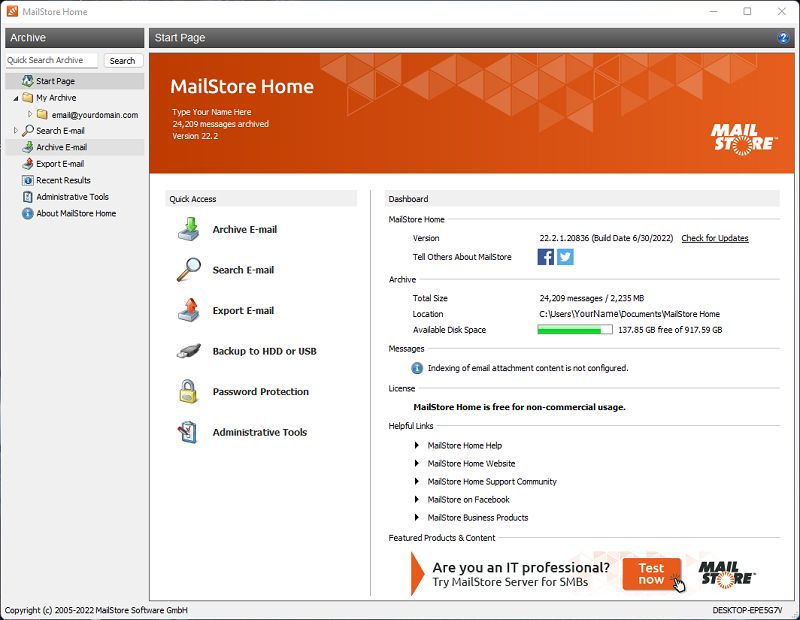Click the arrow beside MailStore Business Products
800x620 pixels.
417,517
